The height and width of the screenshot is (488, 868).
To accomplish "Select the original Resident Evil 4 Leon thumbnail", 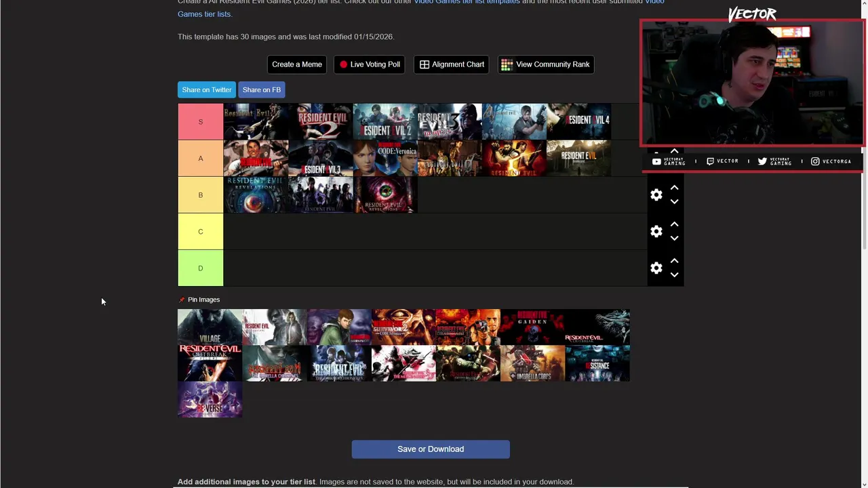I will tap(514, 121).
